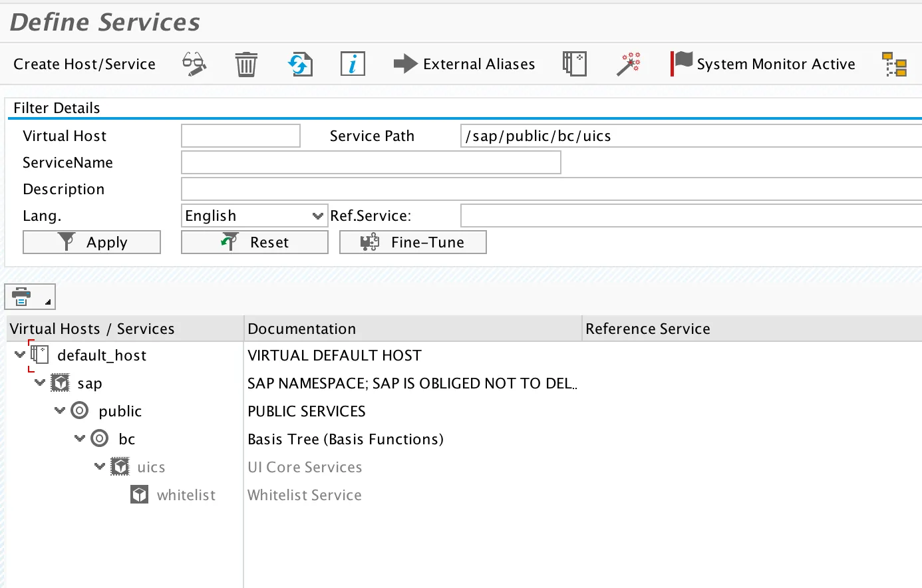Screen dimensions: 922x588
Task: Open the printer icon dropdown
Action: [30, 297]
